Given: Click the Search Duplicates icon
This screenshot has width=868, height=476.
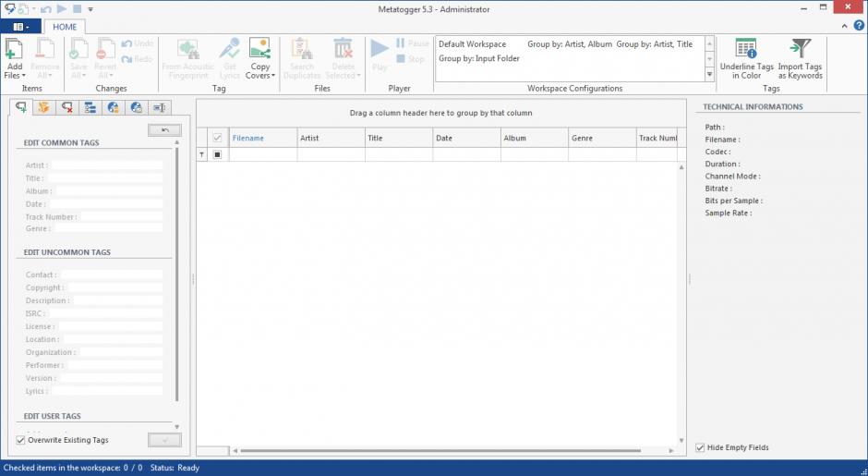Looking at the screenshot, I should coord(302,49).
